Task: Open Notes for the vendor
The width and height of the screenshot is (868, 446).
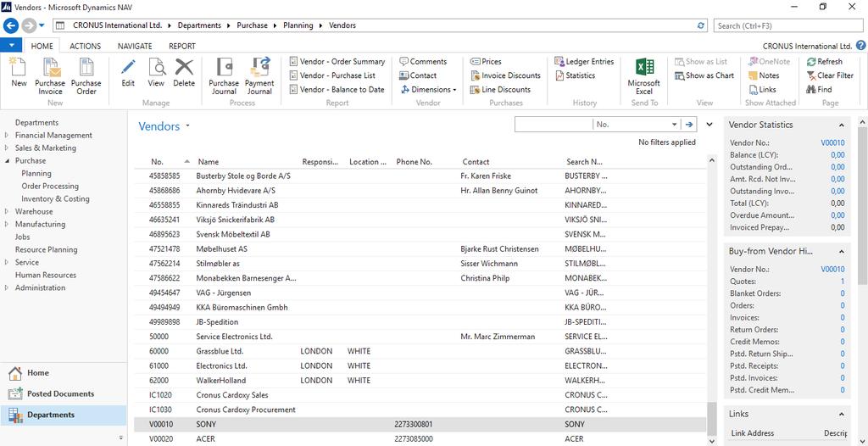Action: 764,75
